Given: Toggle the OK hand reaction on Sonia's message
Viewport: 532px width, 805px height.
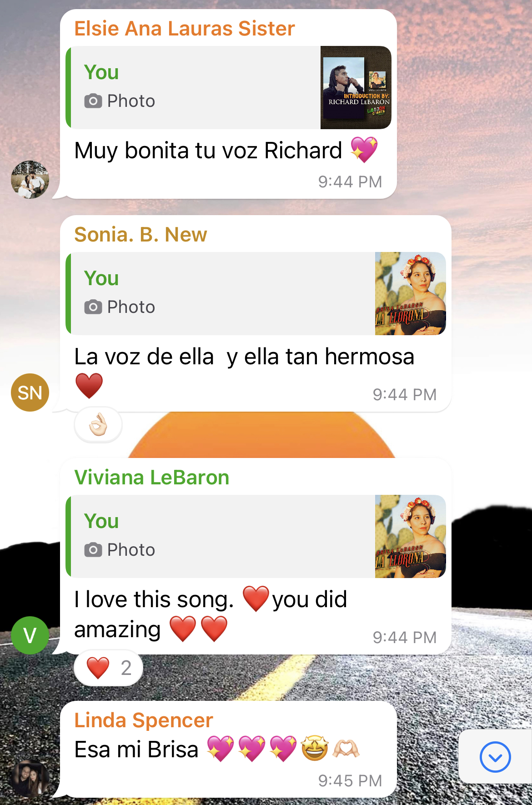Looking at the screenshot, I should [98, 425].
